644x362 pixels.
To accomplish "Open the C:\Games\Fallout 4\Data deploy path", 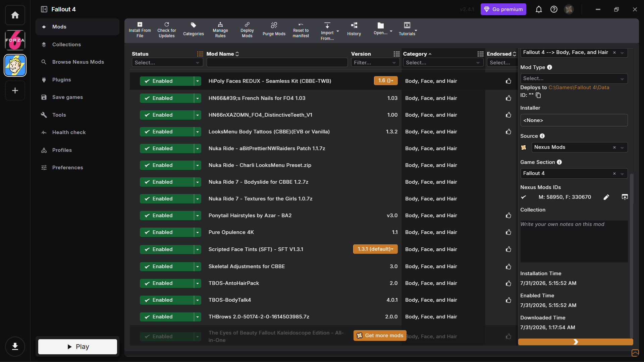I will click(579, 87).
